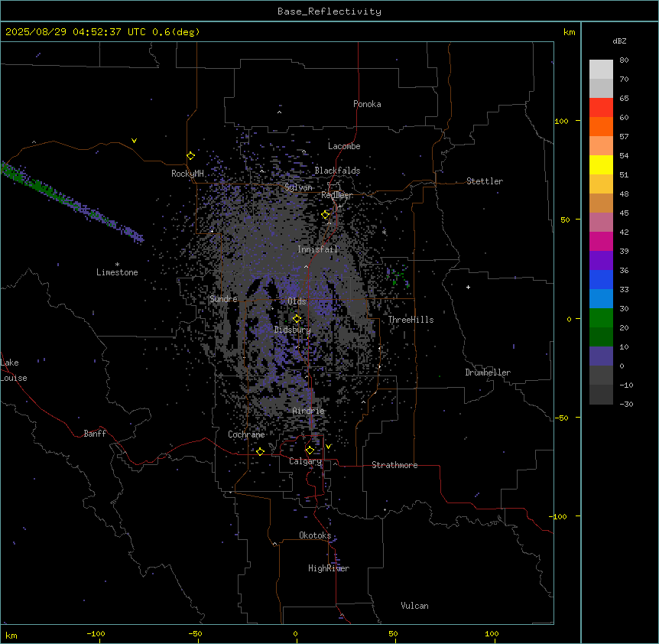This screenshot has width=659, height=644.
Task: Click the Innisfail city label
Action: [317, 249]
